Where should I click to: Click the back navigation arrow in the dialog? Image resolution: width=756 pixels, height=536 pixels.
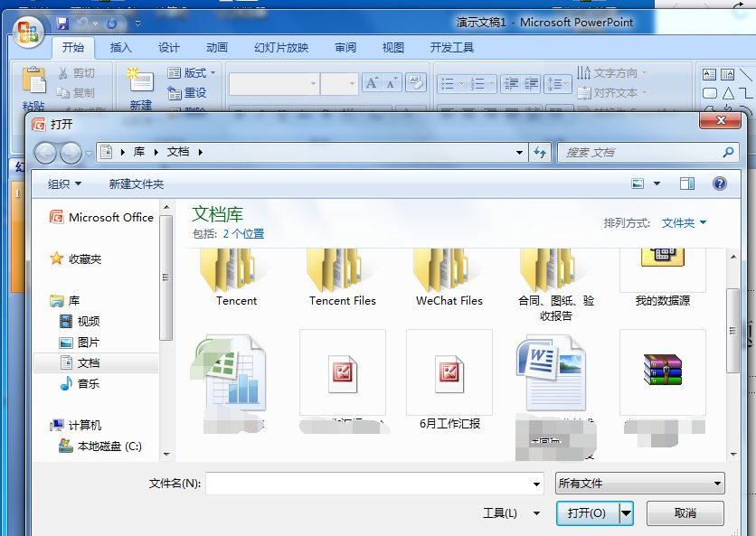(44, 152)
